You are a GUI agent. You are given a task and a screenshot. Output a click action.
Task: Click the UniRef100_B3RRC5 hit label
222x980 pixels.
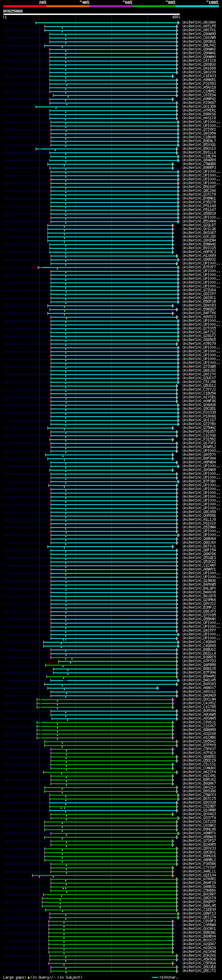(199, 657)
